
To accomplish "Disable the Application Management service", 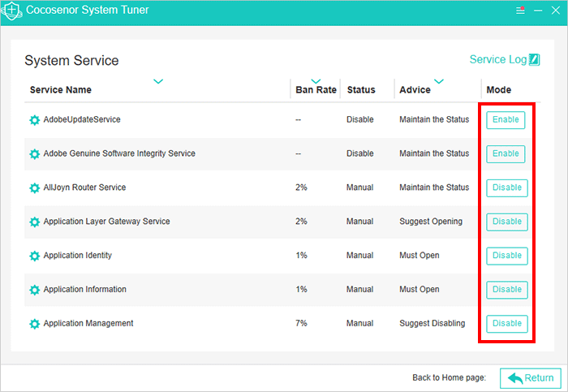I will click(507, 324).
